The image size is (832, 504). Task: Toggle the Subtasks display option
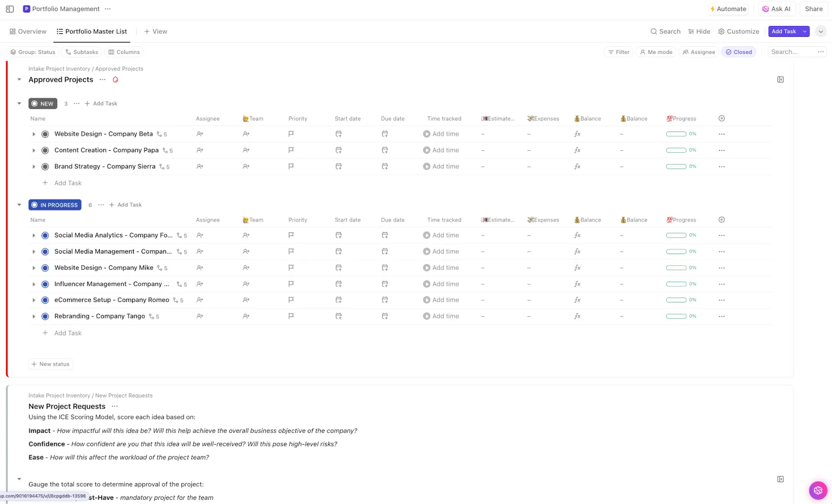[x=82, y=52]
